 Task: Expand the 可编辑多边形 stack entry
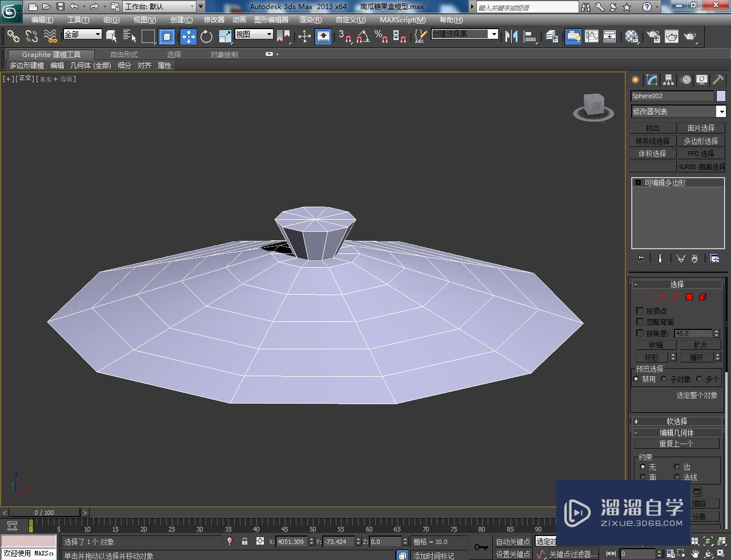click(x=638, y=183)
